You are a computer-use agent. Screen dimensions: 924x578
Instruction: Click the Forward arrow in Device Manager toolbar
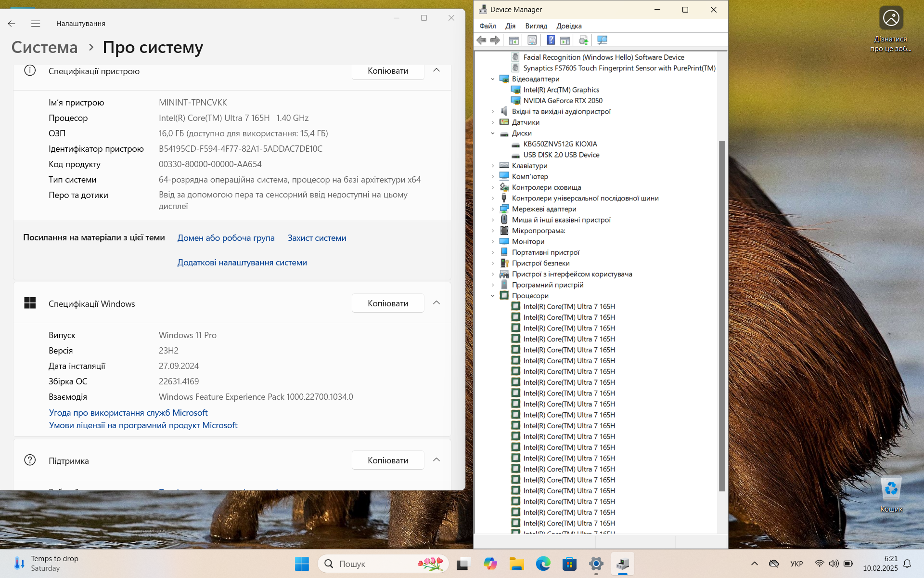coord(495,40)
